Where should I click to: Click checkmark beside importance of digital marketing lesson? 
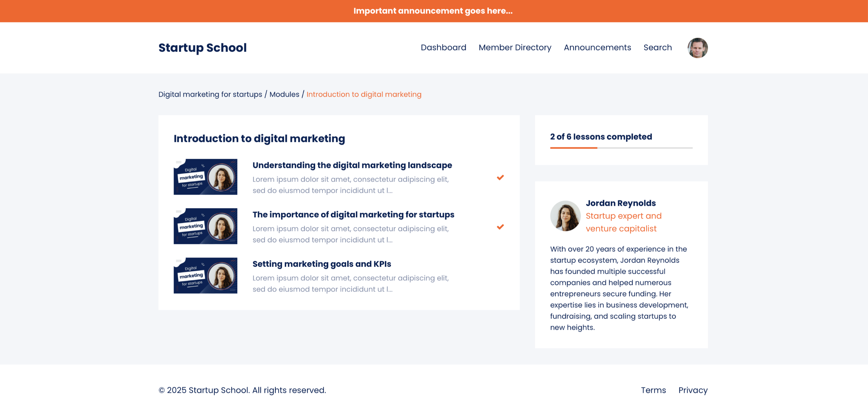click(500, 227)
